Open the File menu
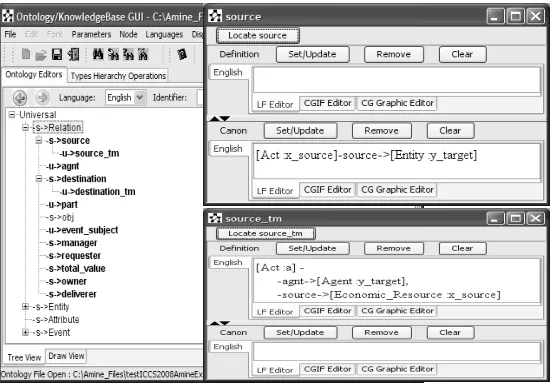This screenshot has height=384, width=550. pos(10,34)
